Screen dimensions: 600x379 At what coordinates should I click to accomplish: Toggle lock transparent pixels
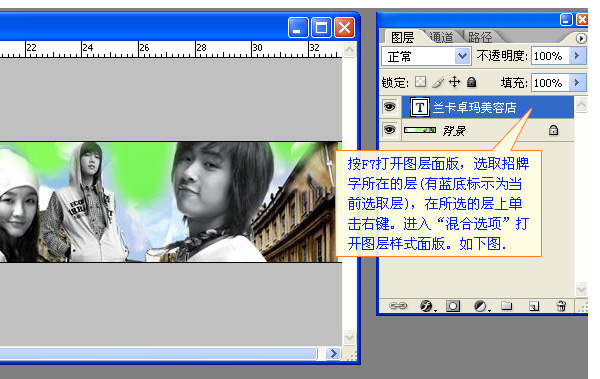click(421, 82)
